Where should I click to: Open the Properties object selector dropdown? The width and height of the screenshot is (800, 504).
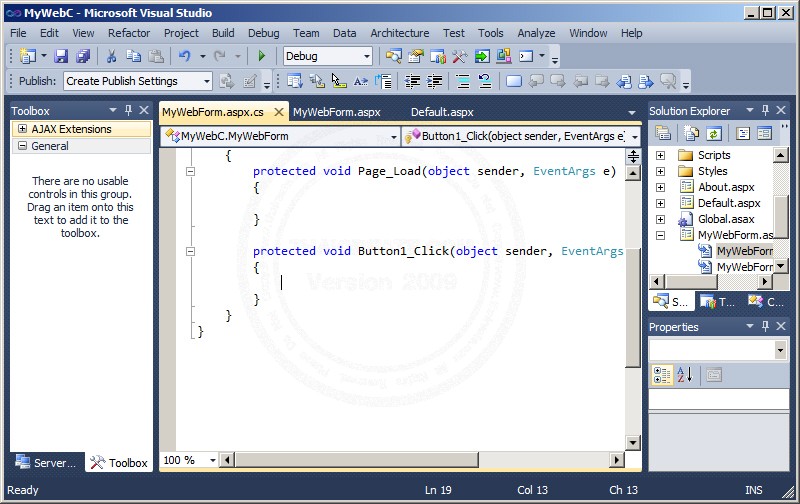click(780, 350)
